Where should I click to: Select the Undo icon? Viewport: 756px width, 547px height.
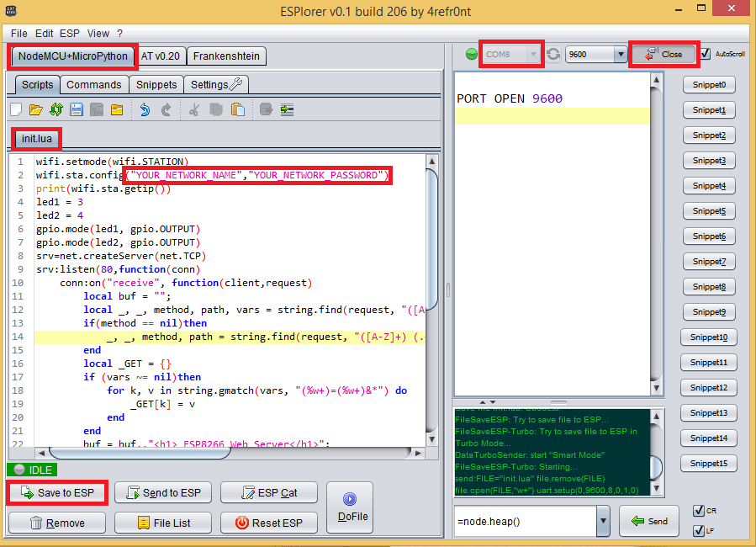(x=145, y=109)
